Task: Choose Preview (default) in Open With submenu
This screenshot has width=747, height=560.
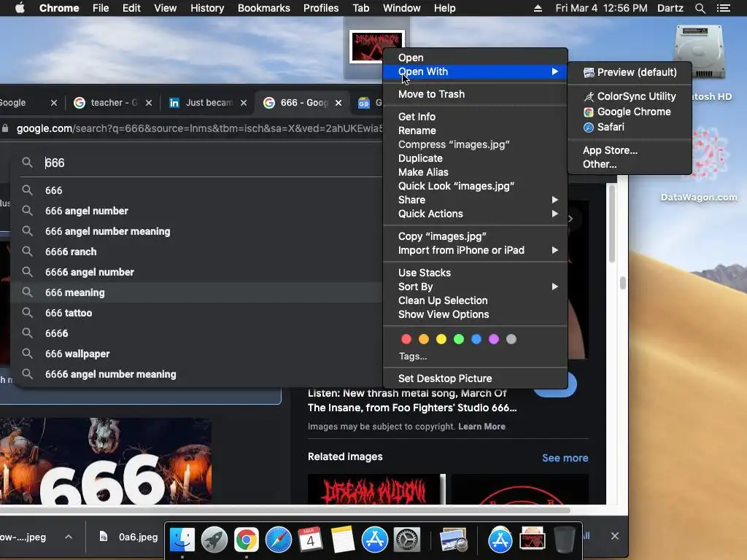Action: click(630, 72)
